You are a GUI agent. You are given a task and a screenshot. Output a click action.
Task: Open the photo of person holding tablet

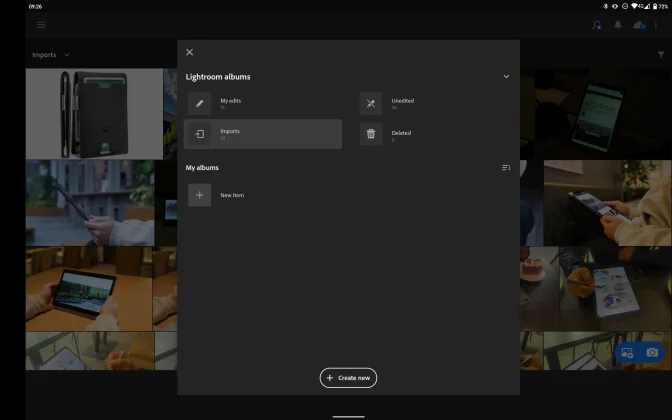coord(608,203)
